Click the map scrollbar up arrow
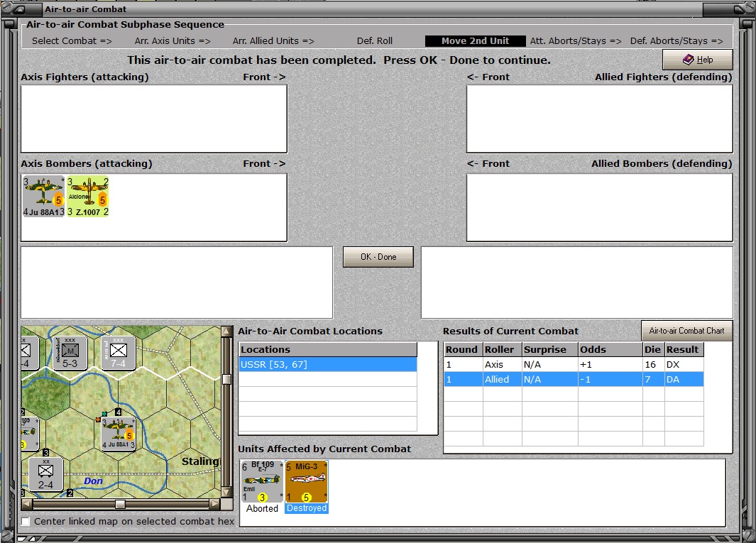The image size is (756, 543). click(226, 331)
